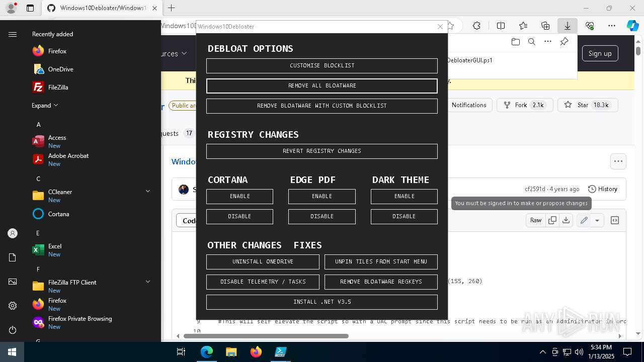Open Edge split screen icon
644x362 pixels.
tap(501, 26)
